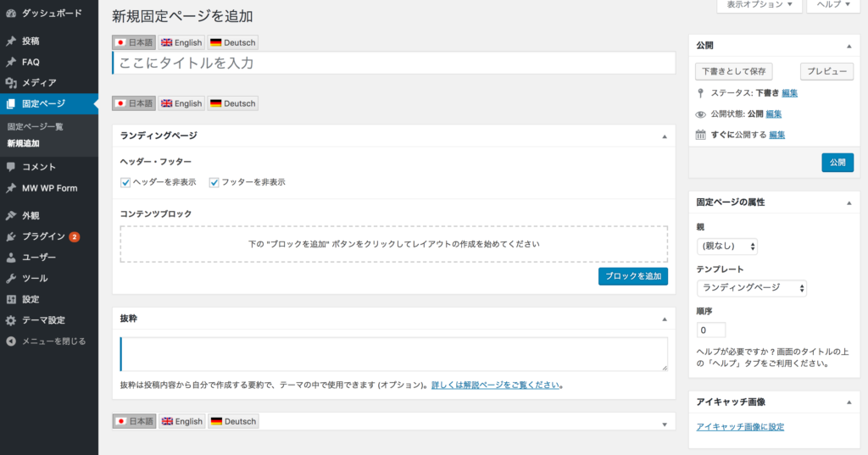Click the pin icon next to 投稿
The image size is (868, 455).
pos(11,41)
